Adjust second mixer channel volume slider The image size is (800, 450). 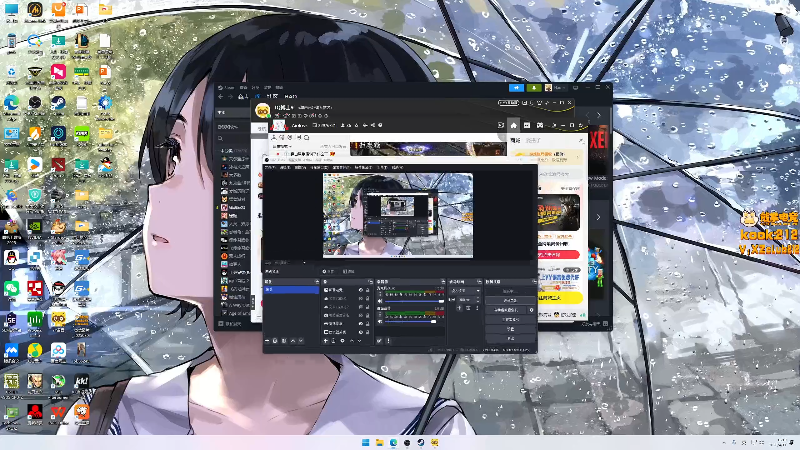tap(414, 321)
